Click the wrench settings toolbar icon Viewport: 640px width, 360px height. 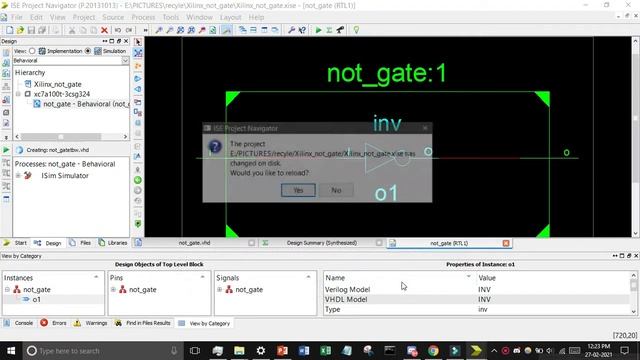(291, 30)
